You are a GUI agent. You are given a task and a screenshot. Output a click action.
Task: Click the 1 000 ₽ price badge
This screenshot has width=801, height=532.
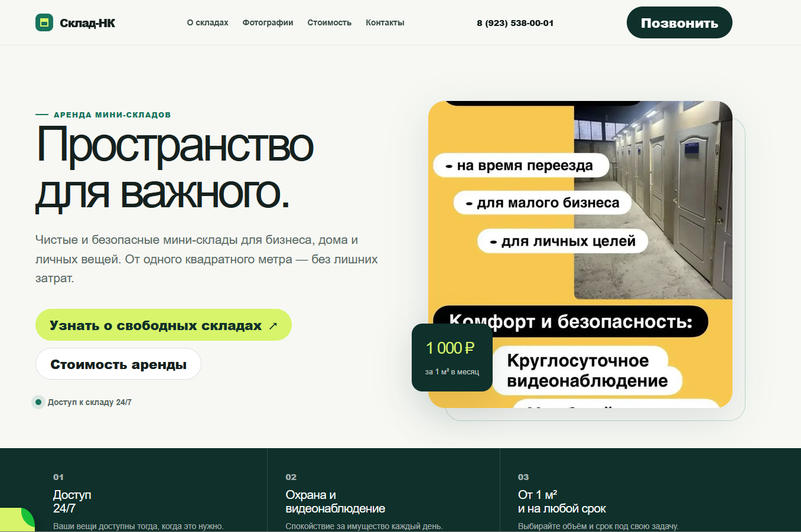pyautogui.click(x=452, y=357)
